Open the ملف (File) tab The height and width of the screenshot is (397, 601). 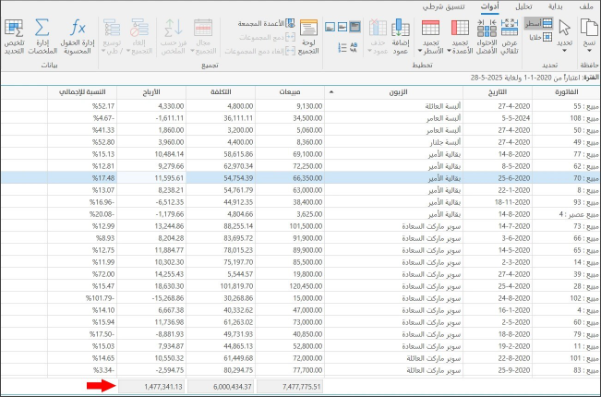tap(586, 7)
